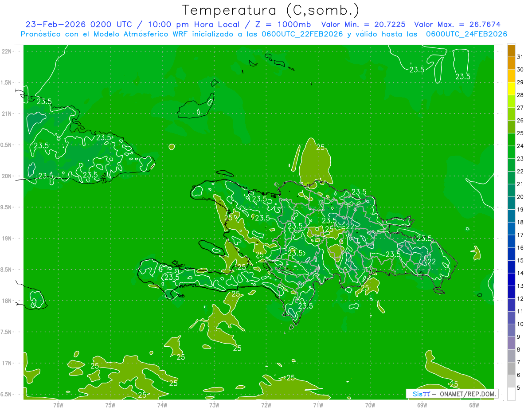Pick the gray swatch between 6 and 7
532x411 pixels.
[511, 369]
